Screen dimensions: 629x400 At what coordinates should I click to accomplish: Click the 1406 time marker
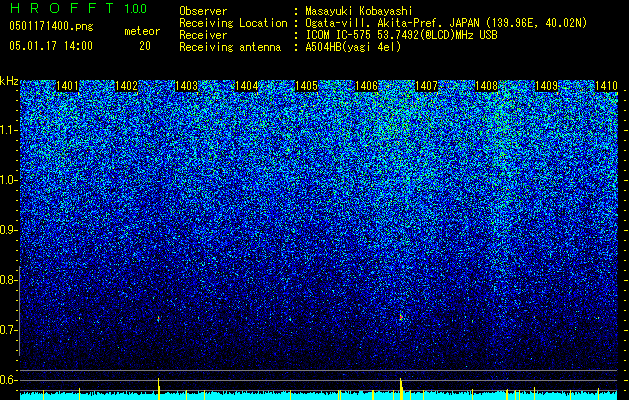pyautogui.click(x=366, y=86)
